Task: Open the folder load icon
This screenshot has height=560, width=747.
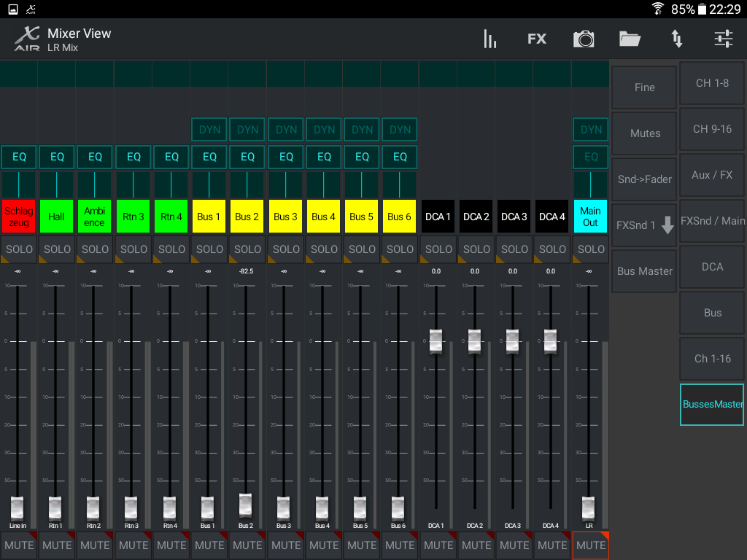Action: coord(630,39)
